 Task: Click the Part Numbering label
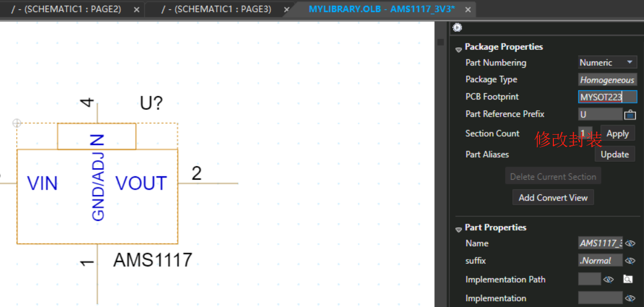(496, 63)
